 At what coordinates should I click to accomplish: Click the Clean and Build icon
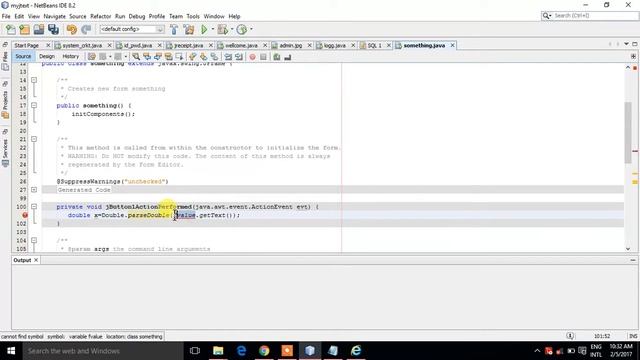[x=189, y=29]
